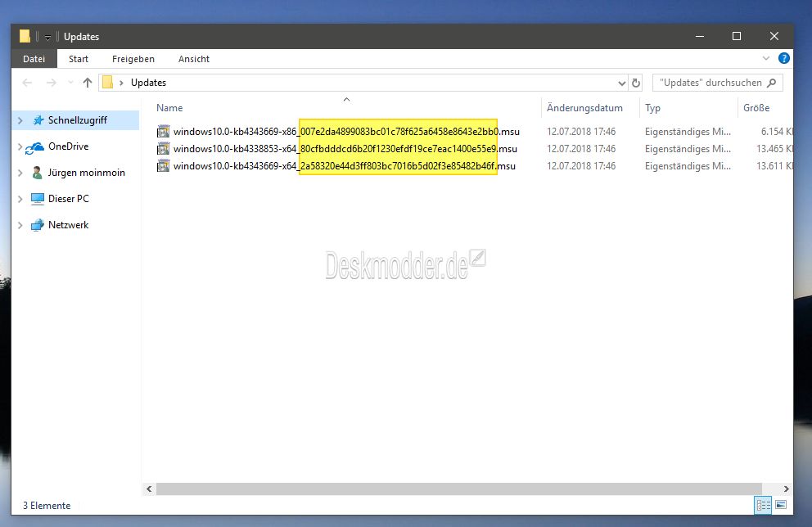
Task: Switch to the Start ribbon tab
Action: click(x=79, y=59)
